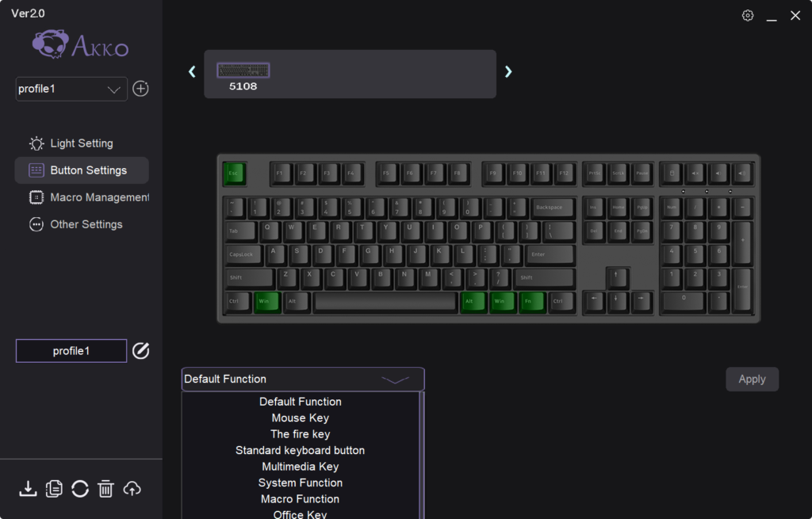
Task: Click the Apply button
Action: tap(752, 380)
